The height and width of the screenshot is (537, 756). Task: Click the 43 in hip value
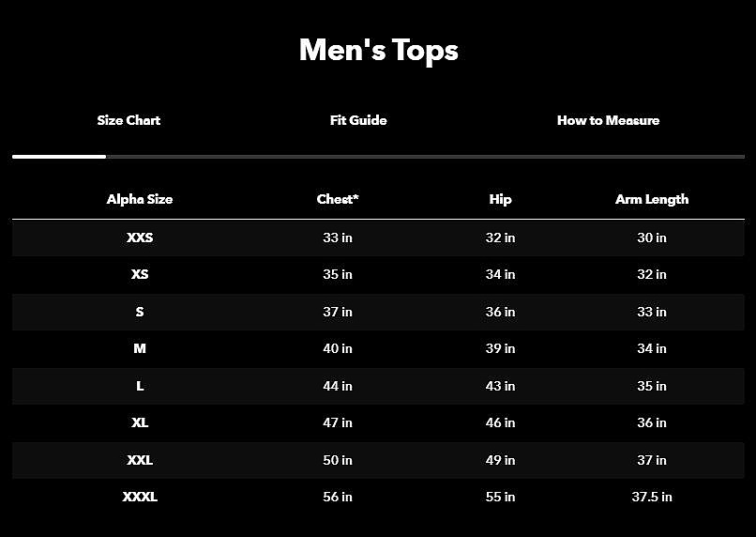[x=500, y=386]
